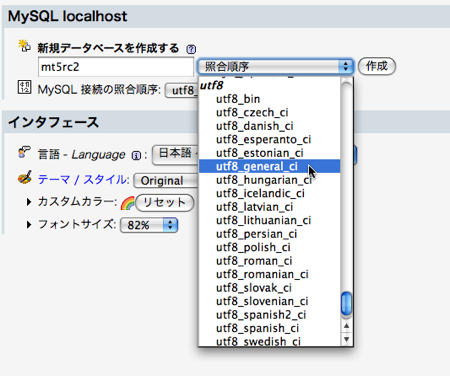Follow the テーマ / スタイル link
Screen dimensions: 450x376
coord(82,180)
